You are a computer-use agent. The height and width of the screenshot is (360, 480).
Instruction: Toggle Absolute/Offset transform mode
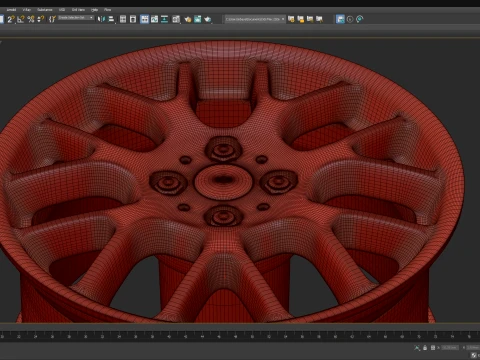pyautogui.click(x=433, y=348)
